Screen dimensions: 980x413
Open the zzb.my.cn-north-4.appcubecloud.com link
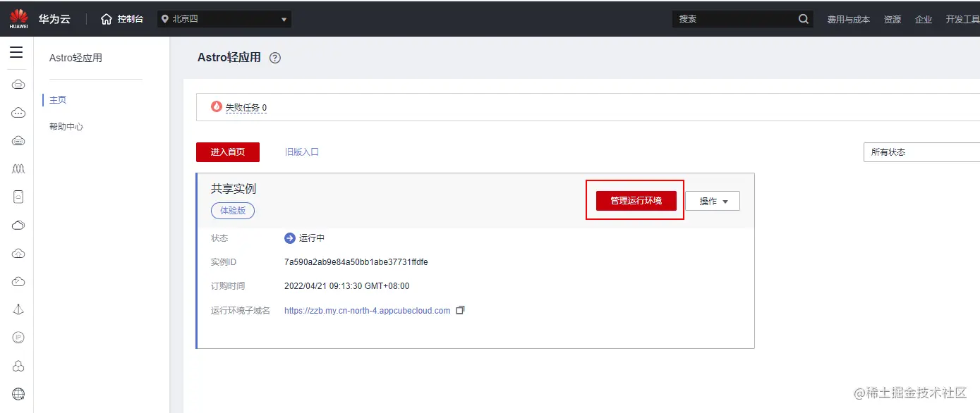pos(367,310)
